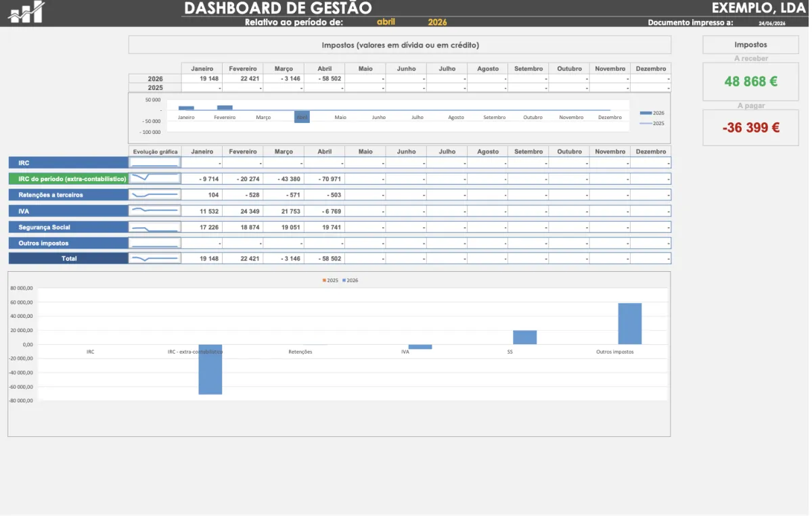Click the Retenções category label in bottom chart
The image size is (812, 516).
click(300, 352)
